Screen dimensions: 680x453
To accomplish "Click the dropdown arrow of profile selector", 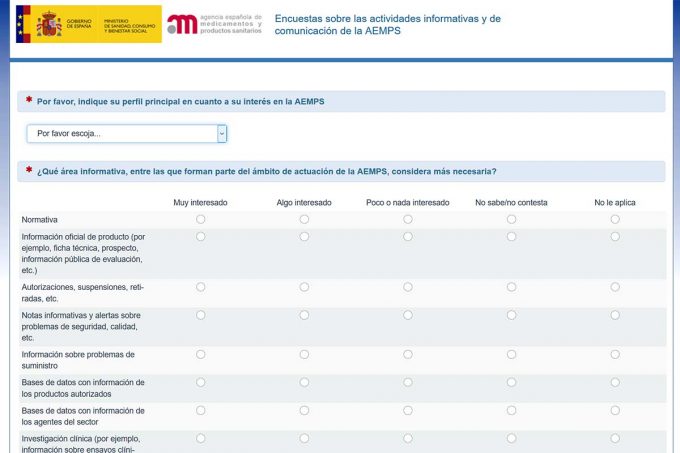I will (222, 133).
